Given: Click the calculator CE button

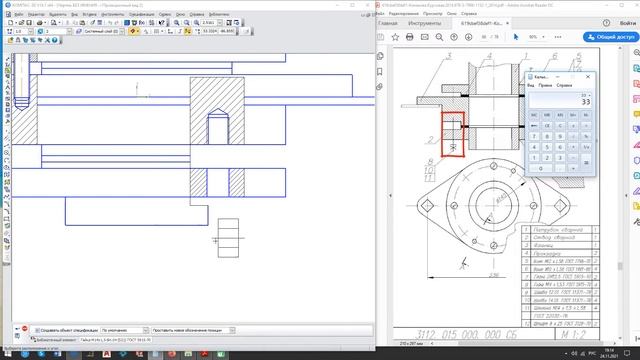Looking at the screenshot, I should click(x=547, y=126).
